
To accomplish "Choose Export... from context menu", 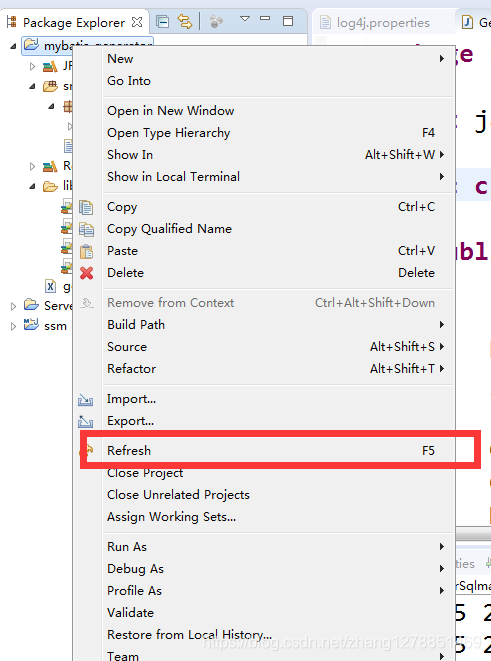I will pyautogui.click(x=278, y=421).
